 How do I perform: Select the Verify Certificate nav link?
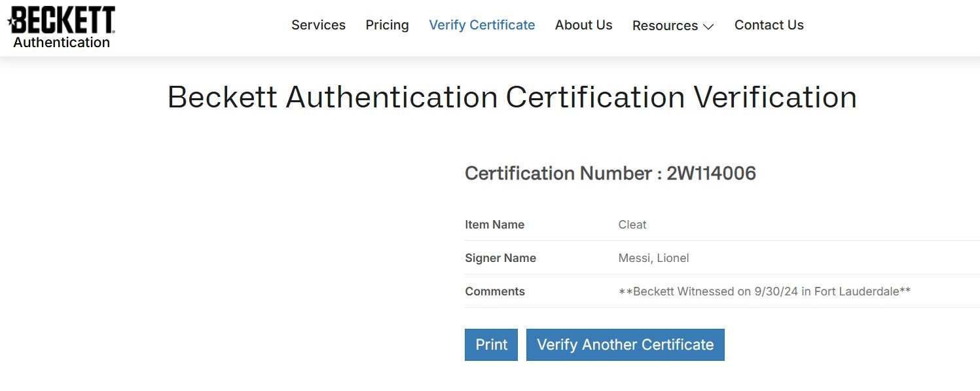[482, 25]
